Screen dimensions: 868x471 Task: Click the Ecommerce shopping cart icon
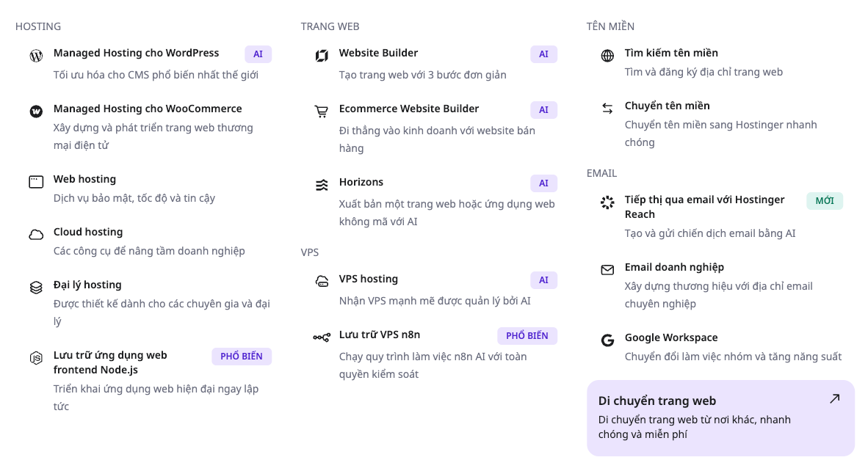pos(322,112)
